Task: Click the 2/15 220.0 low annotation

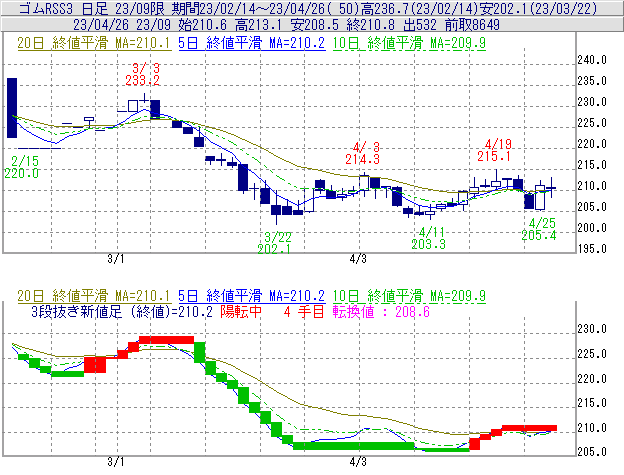Action: point(22,167)
